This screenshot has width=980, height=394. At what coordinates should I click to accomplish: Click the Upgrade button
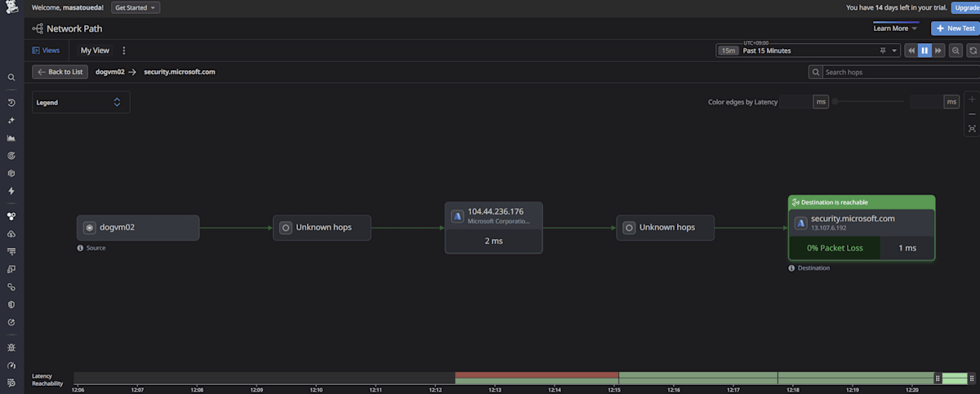[965, 7]
